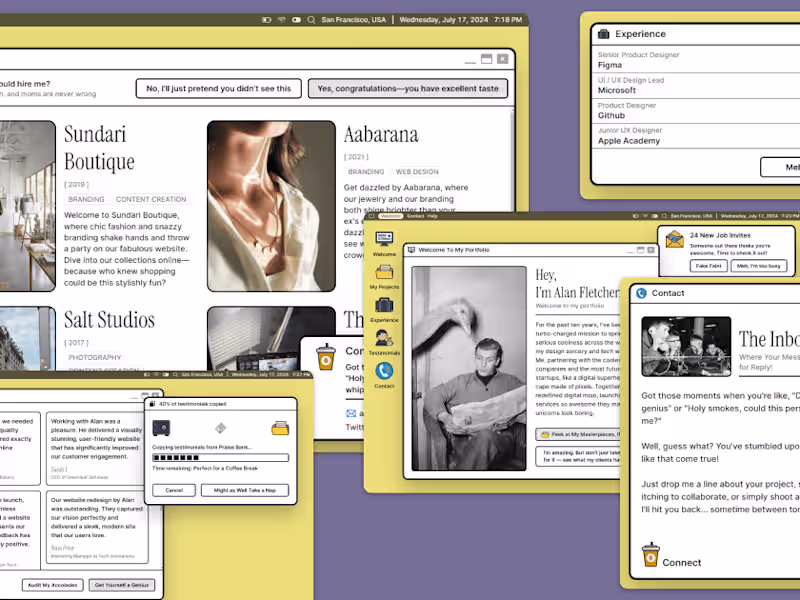The height and width of the screenshot is (600, 800).
Task: Open the Testimonials desktop icon
Action: click(x=384, y=338)
